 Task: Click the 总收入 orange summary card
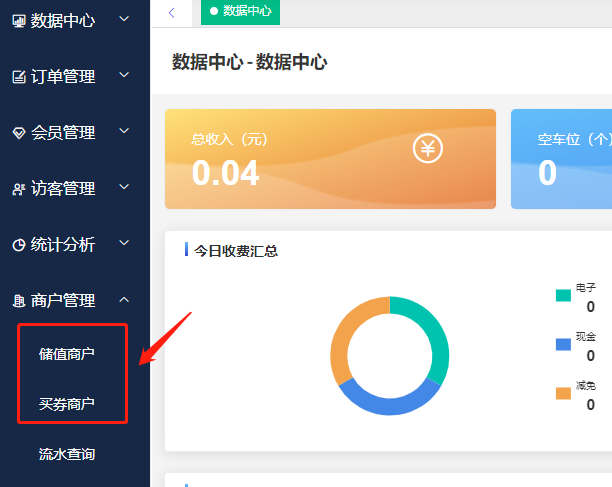click(329, 159)
